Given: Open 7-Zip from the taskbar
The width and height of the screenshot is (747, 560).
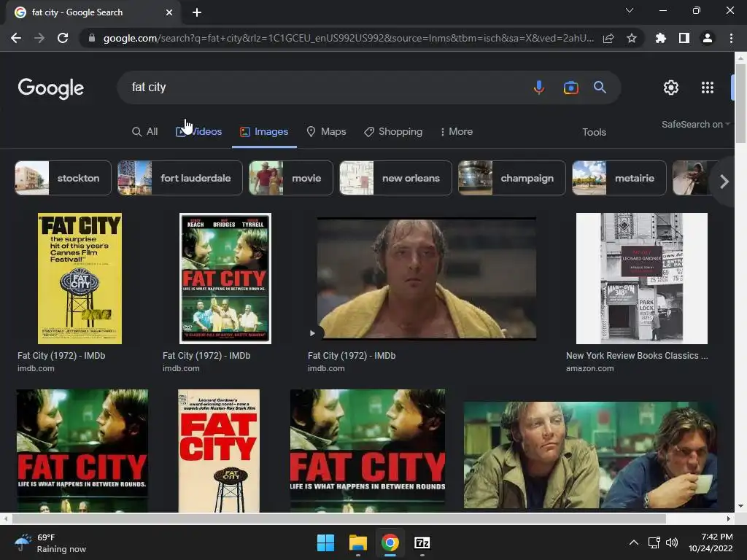Looking at the screenshot, I should pyautogui.click(x=422, y=542).
